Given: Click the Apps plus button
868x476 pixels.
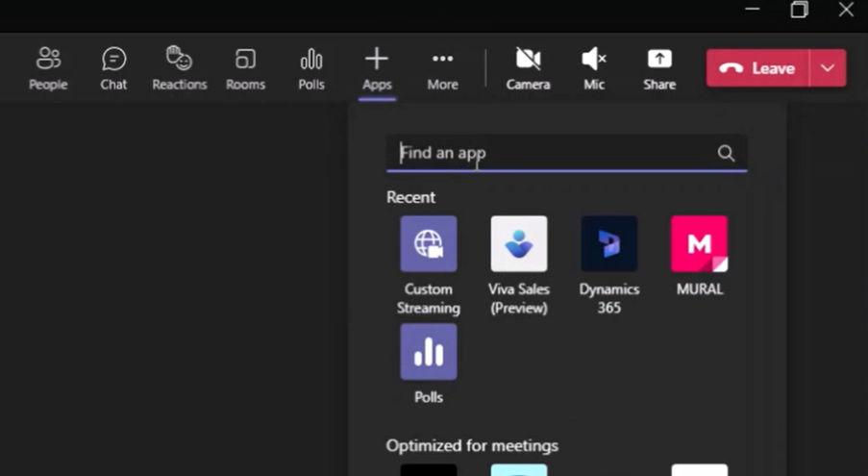Looking at the screenshot, I should click(x=377, y=68).
